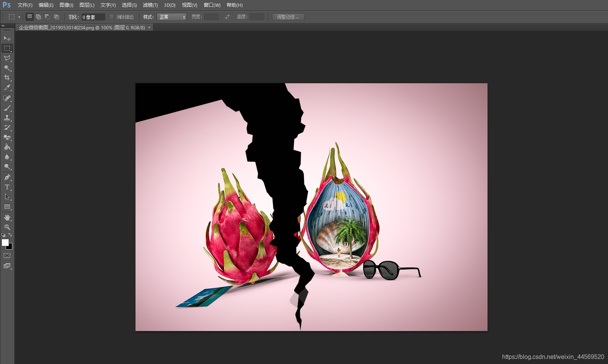Choose New Selection mode in options bar
This screenshot has width=608, height=364.
point(29,17)
